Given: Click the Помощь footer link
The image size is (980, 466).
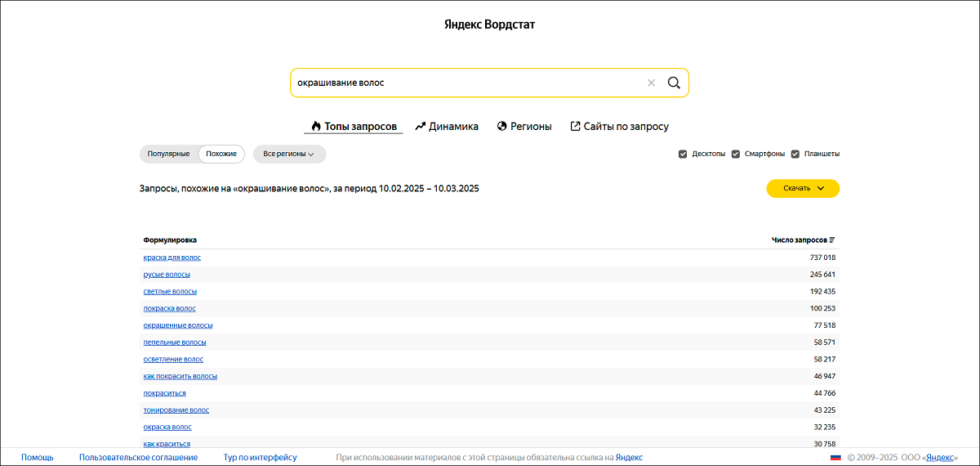Looking at the screenshot, I should tap(38, 458).
